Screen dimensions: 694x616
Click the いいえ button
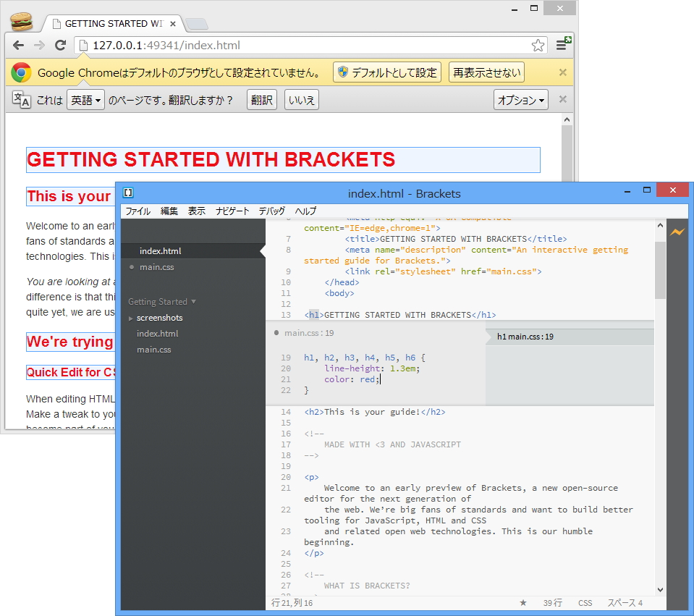click(301, 100)
